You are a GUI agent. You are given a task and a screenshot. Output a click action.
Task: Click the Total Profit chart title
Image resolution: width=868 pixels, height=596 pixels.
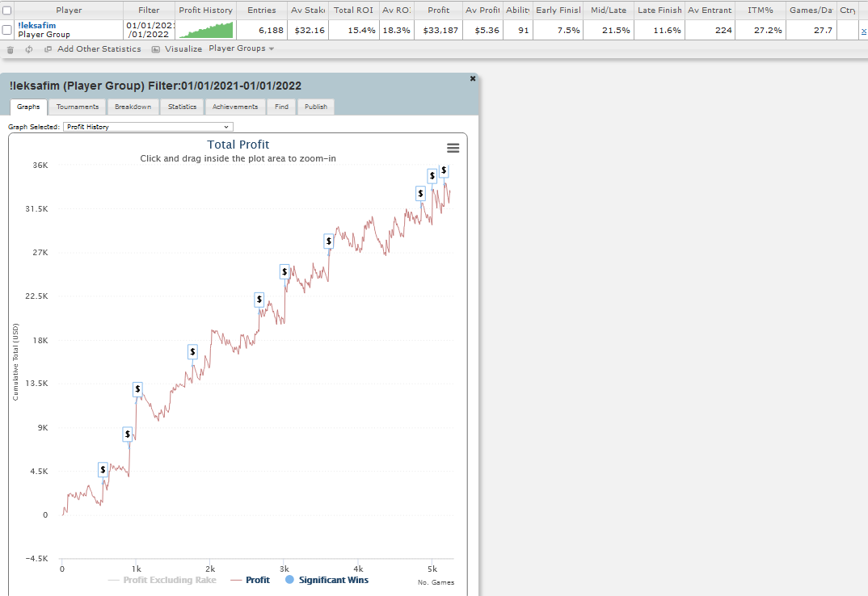point(238,145)
